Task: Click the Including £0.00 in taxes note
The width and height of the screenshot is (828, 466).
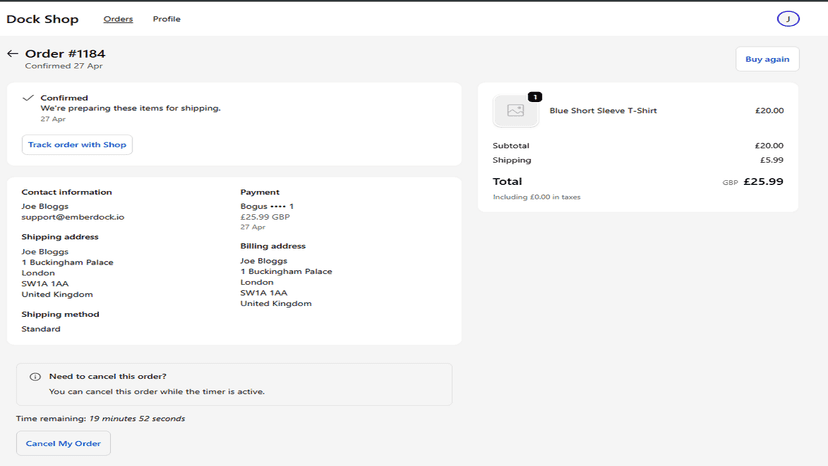Action: [537, 197]
